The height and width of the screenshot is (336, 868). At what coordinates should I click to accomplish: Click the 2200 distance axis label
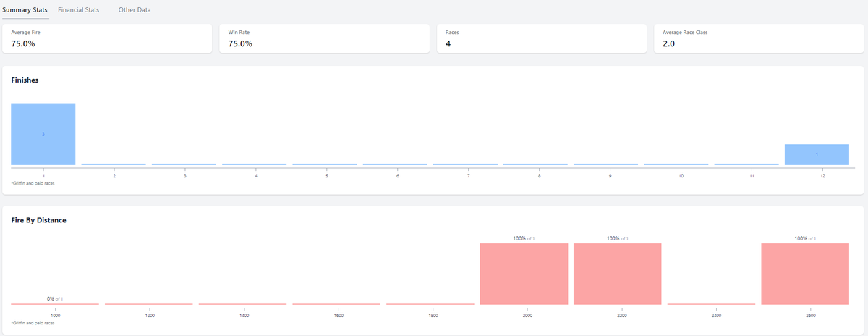click(x=621, y=316)
